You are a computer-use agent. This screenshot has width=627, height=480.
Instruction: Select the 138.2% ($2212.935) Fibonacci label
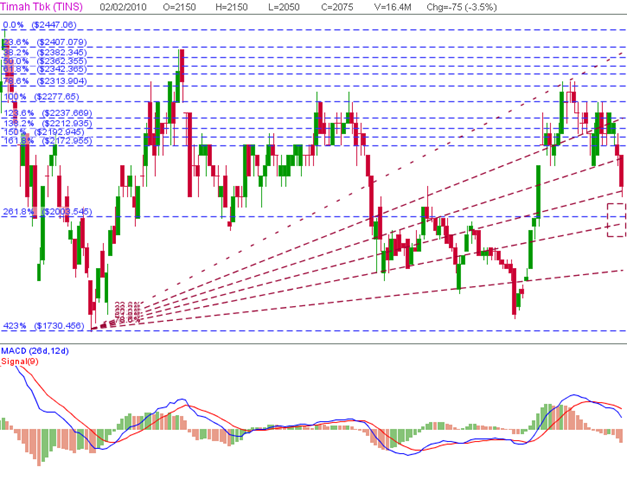(x=48, y=123)
